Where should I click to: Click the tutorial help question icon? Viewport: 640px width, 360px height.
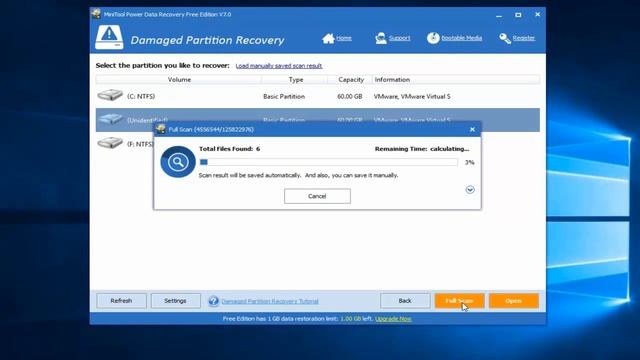[213, 301]
